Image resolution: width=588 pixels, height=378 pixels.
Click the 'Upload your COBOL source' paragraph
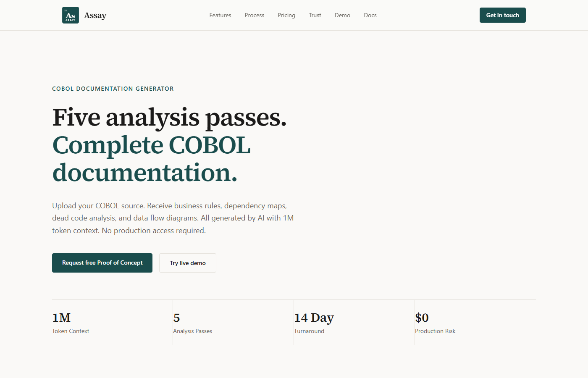point(173,218)
